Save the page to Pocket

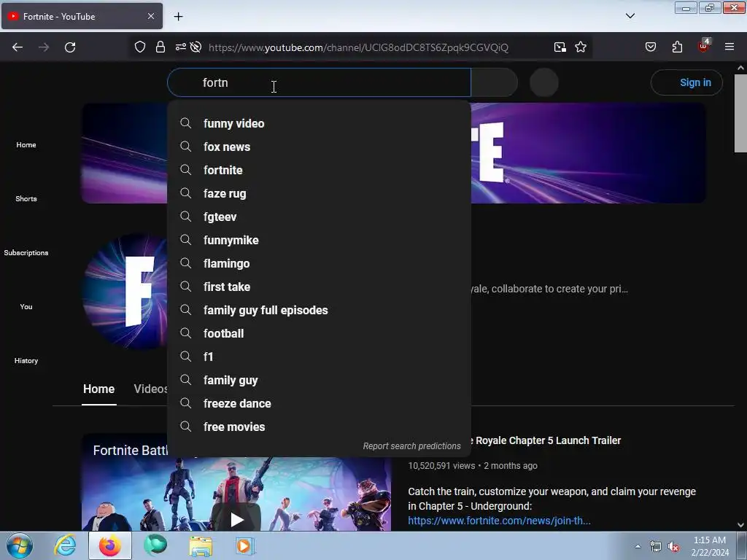(651, 47)
